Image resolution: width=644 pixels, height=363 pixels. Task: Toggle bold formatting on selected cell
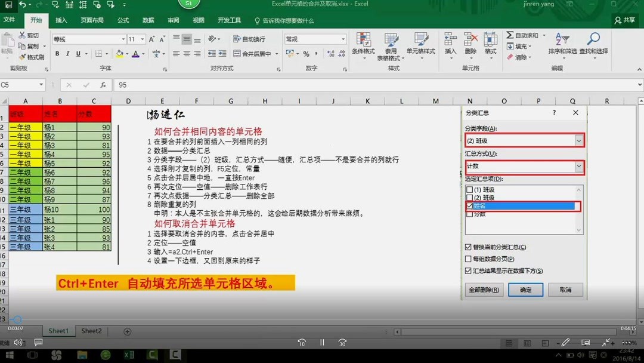pyautogui.click(x=57, y=54)
